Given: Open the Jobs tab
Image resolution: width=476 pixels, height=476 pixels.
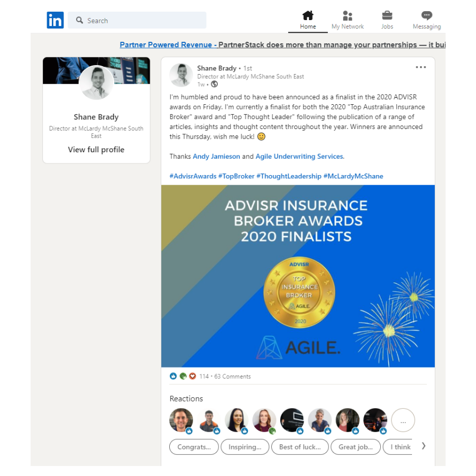Looking at the screenshot, I should tap(387, 20).
